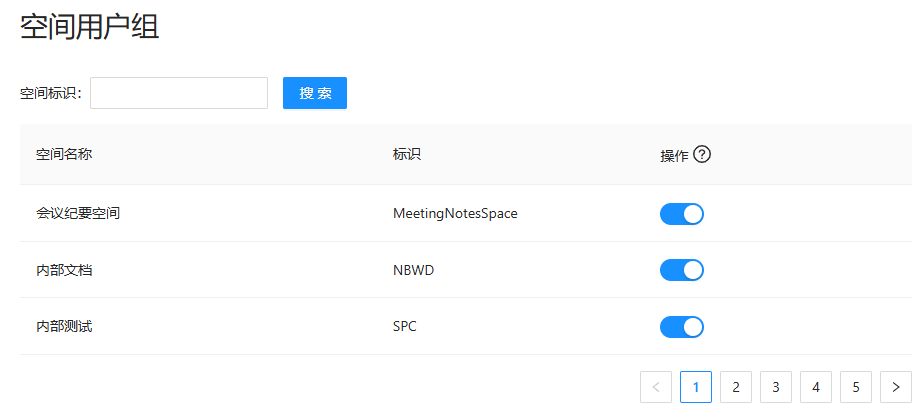
Task: Open page 3 in pagination
Action: [776, 387]
